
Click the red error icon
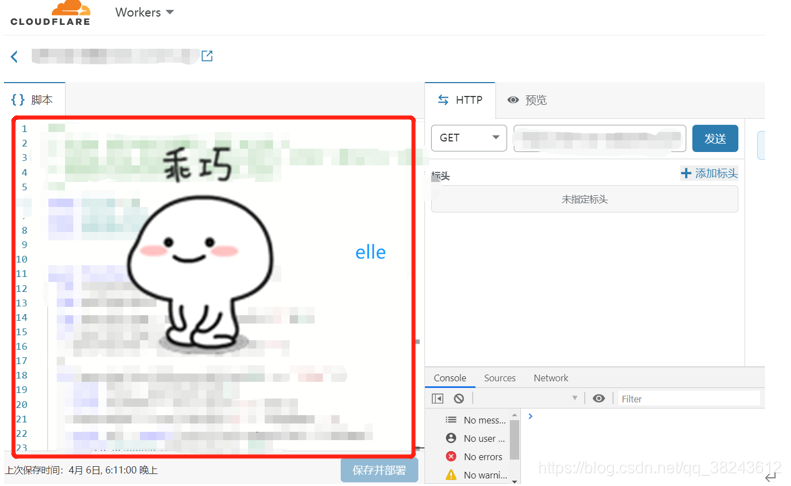point(451,457)
